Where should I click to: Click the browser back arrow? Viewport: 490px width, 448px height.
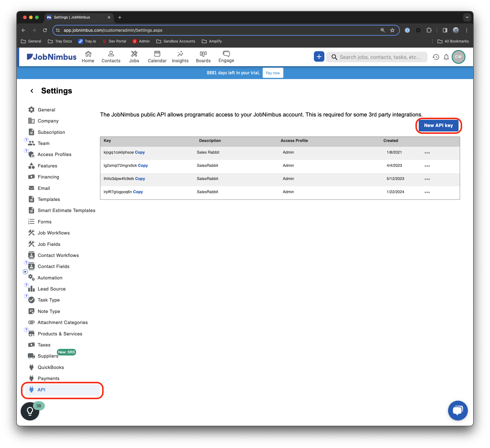(23, 30)
